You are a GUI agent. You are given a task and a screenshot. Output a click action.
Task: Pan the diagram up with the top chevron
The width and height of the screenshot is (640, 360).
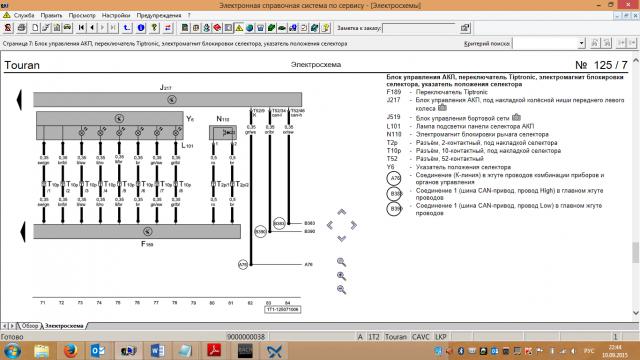point(342,212)
